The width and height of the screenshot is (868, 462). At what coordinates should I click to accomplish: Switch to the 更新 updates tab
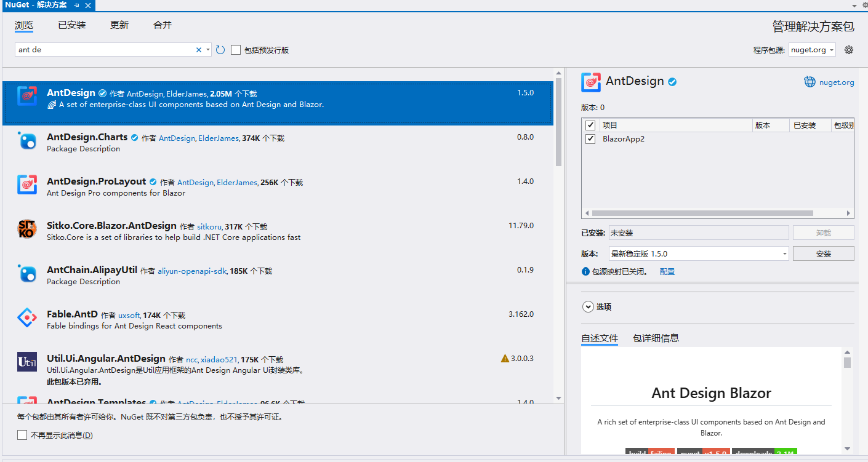(x=119, y=25)
